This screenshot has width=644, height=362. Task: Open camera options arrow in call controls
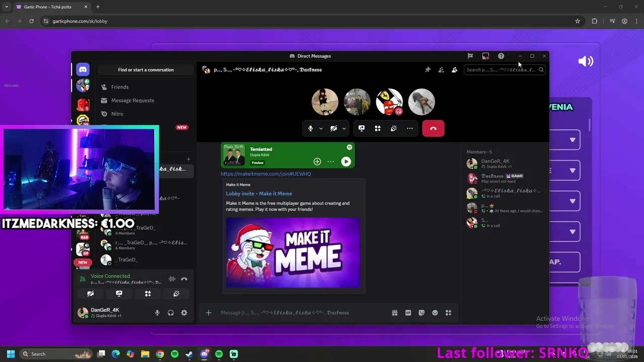tap(344, 128)
